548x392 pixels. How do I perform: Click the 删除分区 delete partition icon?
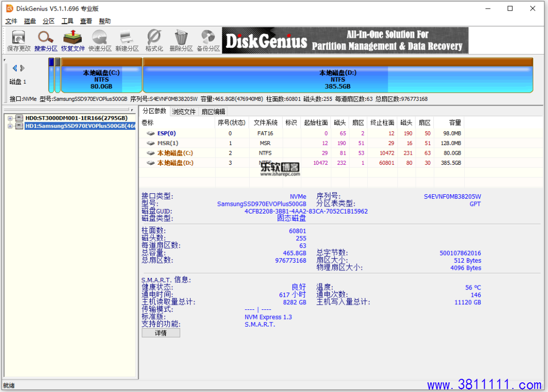[181, 41]
